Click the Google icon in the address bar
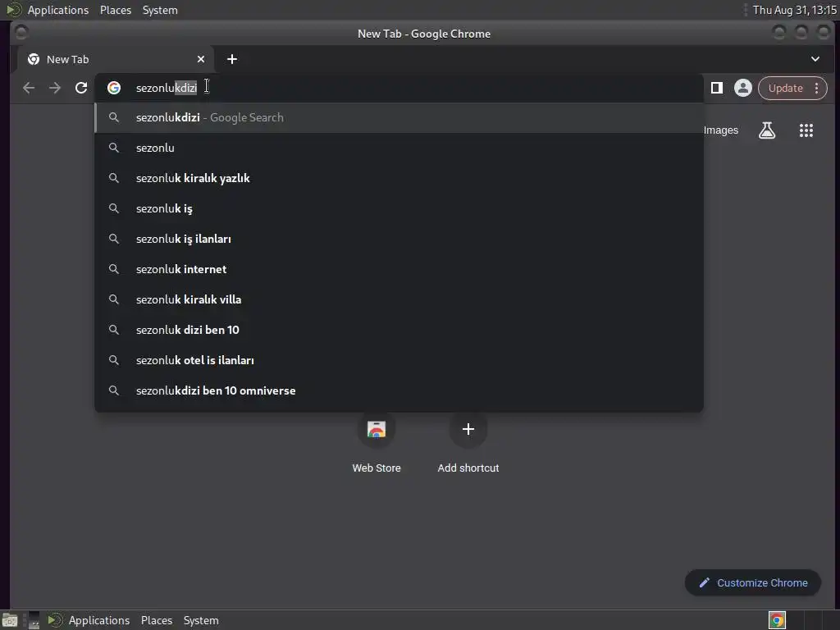This screenshot has height=630, width=840. (113, 88)
